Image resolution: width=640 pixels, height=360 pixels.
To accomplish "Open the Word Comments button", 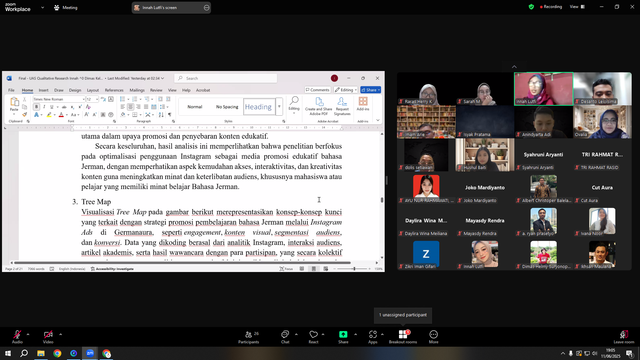I will click(317, 90).
